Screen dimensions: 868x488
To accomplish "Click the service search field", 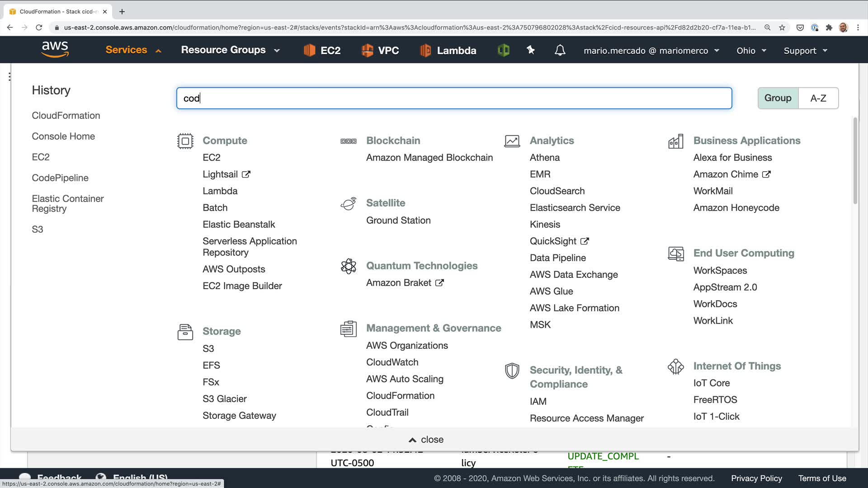I will (454, 98).
